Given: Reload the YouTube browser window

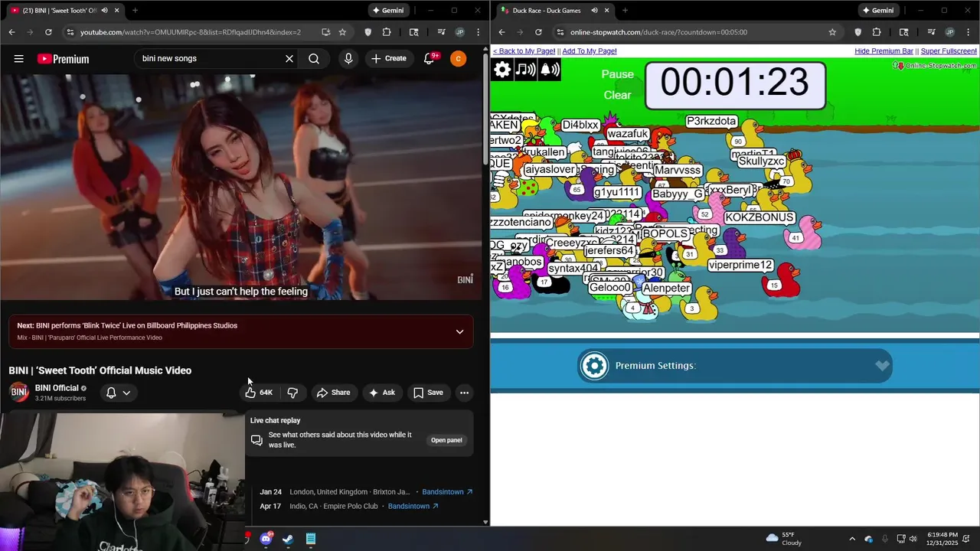Looking at the screenshot, I should click(x=48, y=32).
